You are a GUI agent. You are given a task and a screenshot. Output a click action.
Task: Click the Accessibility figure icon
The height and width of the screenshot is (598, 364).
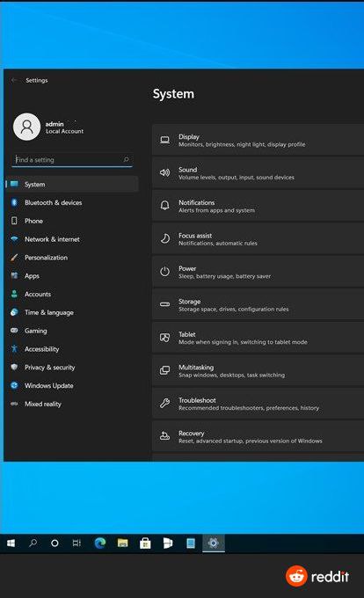pos(14,348)
